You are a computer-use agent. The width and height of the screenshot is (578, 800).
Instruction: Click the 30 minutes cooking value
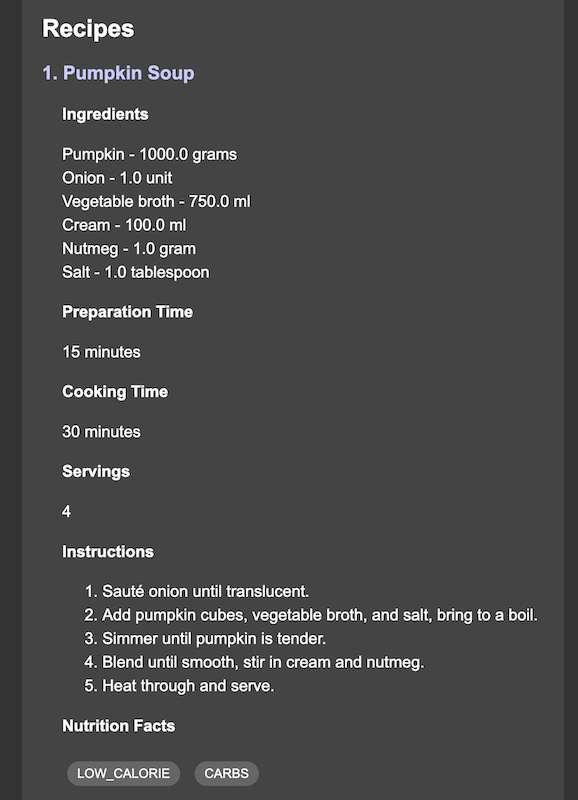coord(102,432)
